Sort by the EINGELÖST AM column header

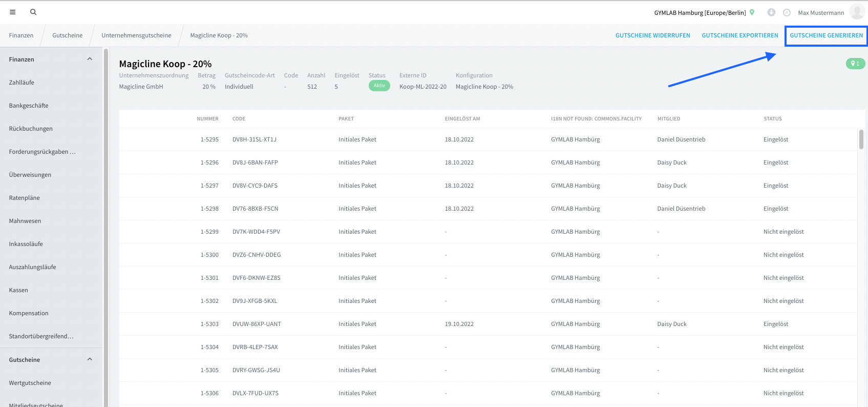point(462,119)
